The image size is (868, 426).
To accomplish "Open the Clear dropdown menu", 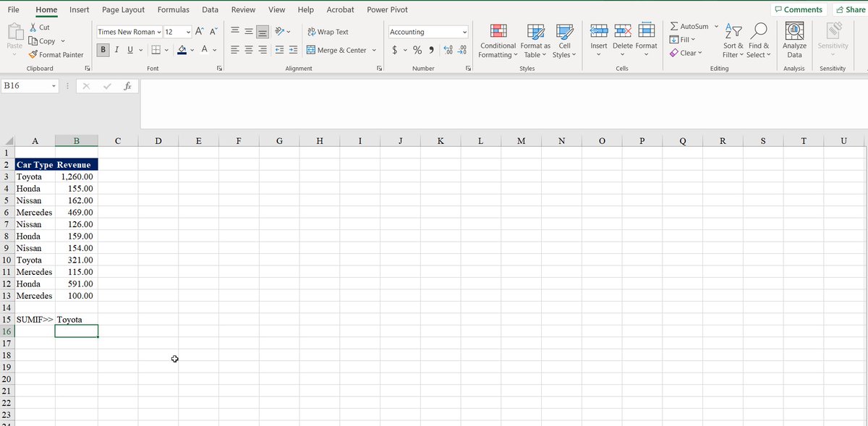I will point(685,53).
